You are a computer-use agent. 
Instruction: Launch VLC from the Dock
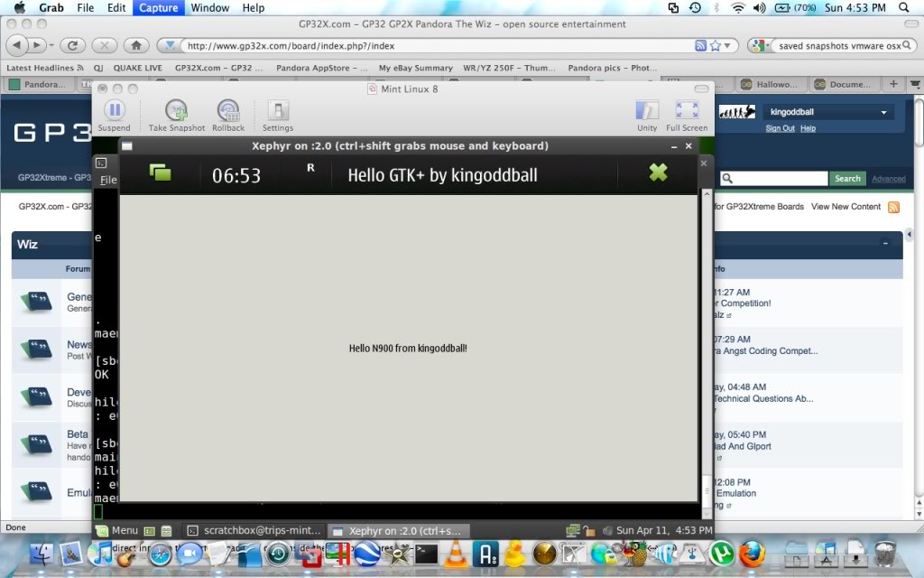click(x=457, y=554)
